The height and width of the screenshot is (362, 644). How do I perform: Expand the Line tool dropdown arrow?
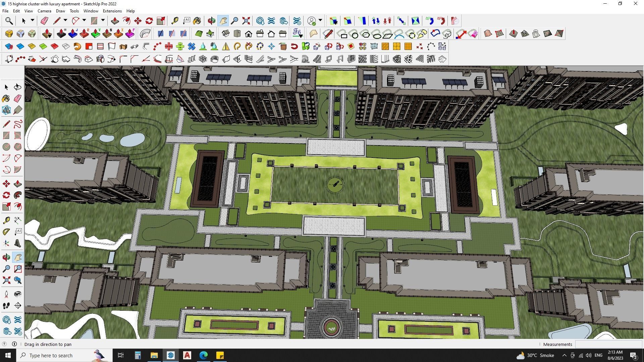65,21
